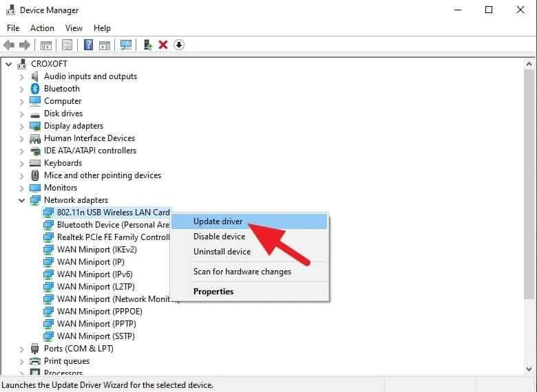Expand the Bluetooth category

click(21, 89)
